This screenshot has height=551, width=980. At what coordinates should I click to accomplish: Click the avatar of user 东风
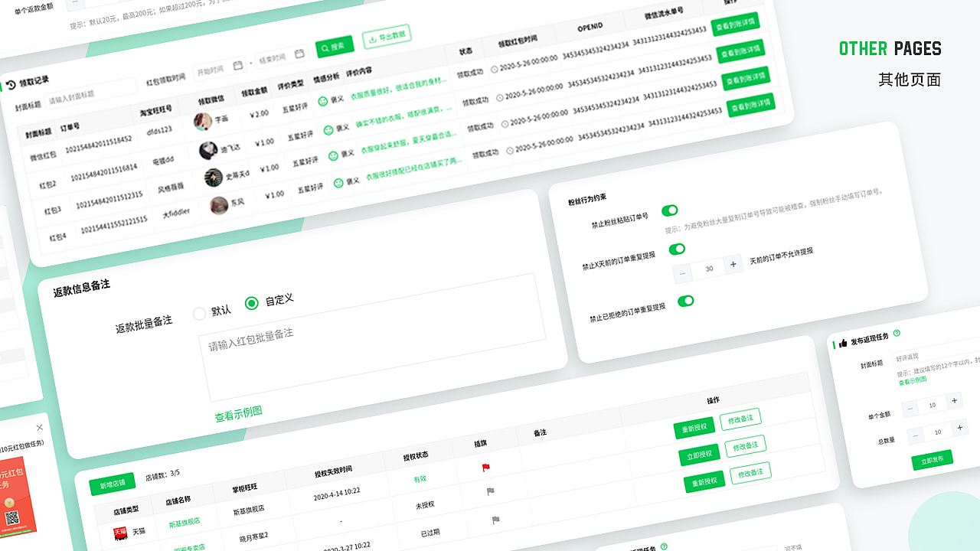219,205
